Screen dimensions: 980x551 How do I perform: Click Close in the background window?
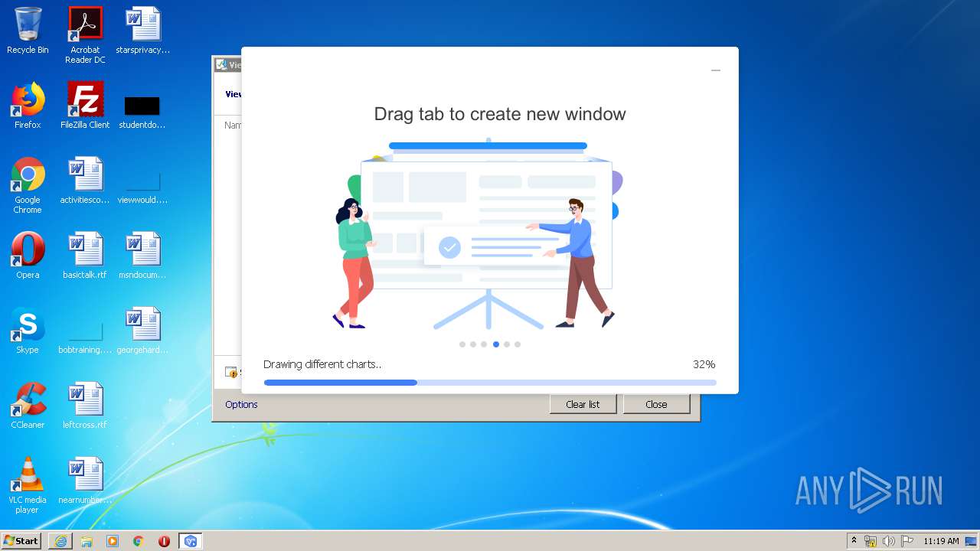point(656,404)
